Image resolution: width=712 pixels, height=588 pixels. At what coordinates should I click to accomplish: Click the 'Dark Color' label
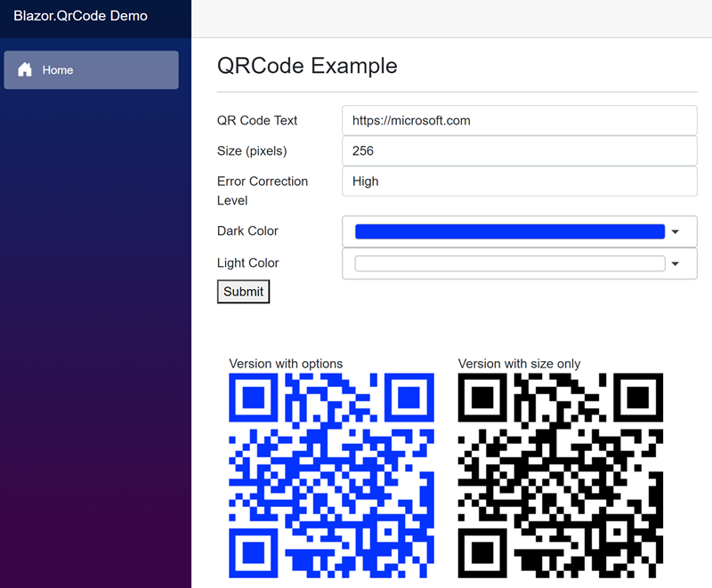247,231
